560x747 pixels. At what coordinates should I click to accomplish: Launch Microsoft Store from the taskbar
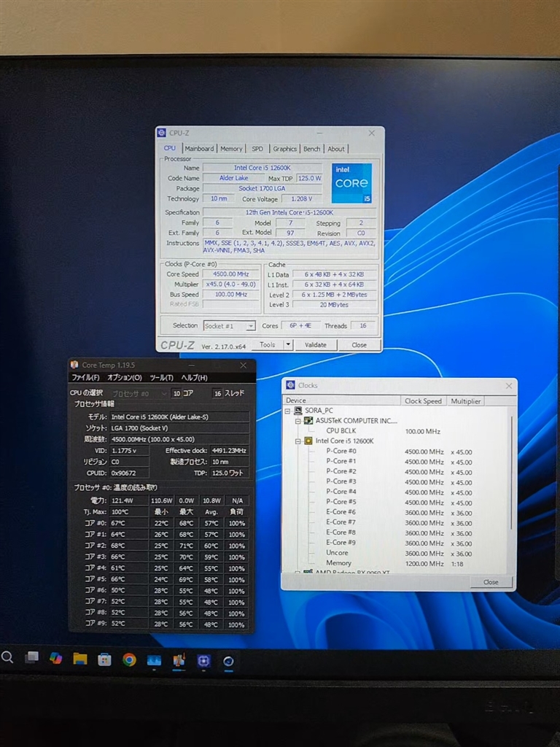pyautogui.click(x=104, y=659)
